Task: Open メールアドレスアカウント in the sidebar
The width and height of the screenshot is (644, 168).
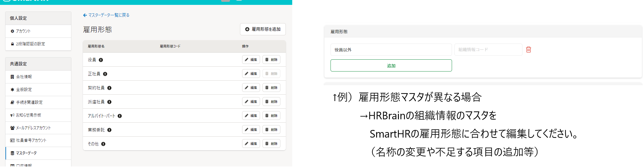Action: click(38, 128)
